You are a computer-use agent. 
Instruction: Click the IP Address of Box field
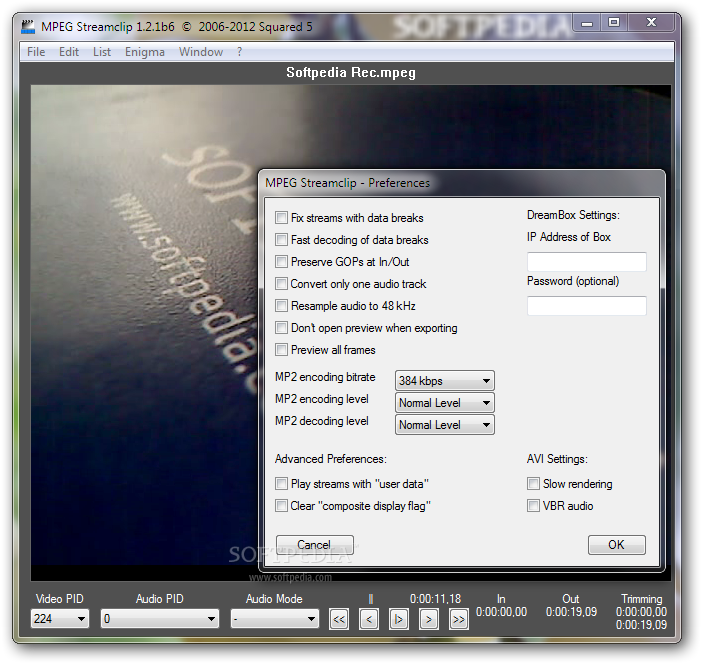[x=586, y=262]
